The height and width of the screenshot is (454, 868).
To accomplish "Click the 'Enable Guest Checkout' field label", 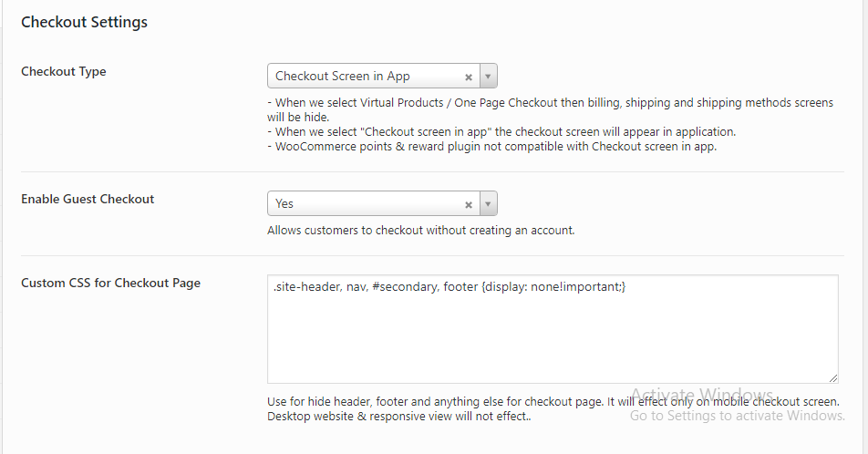I will pyautogui.click(x=88, y=200).
